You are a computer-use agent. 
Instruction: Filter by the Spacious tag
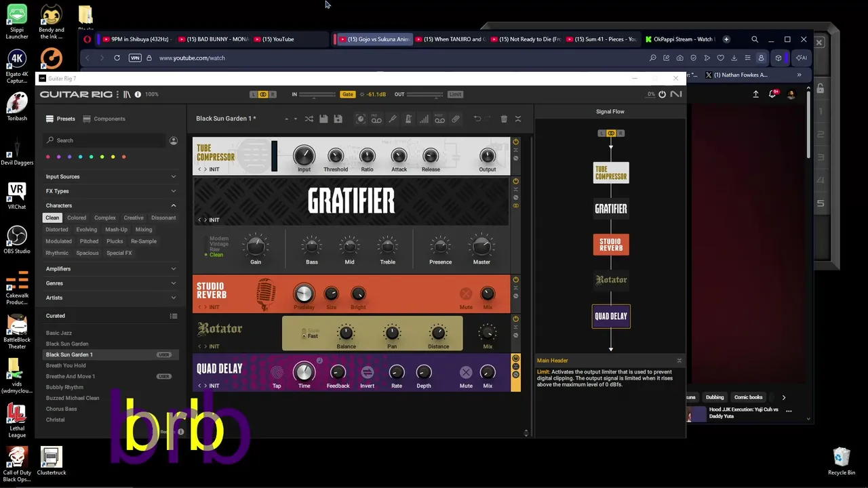tap(87, 253)
